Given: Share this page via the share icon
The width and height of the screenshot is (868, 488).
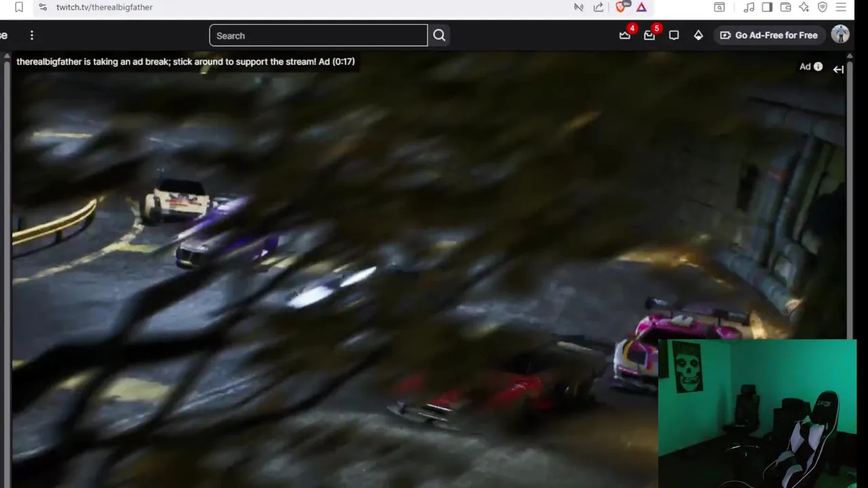Looking at the screenshot, I should 598,7.
